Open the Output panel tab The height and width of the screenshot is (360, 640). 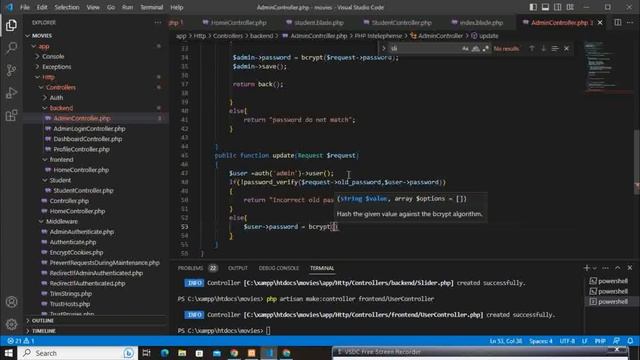(238, 268)
